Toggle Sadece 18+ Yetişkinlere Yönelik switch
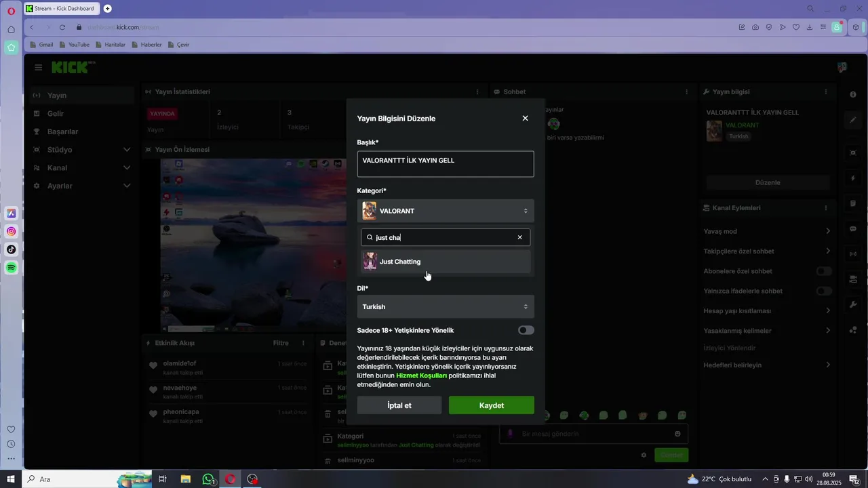 (x=526, y=330)
